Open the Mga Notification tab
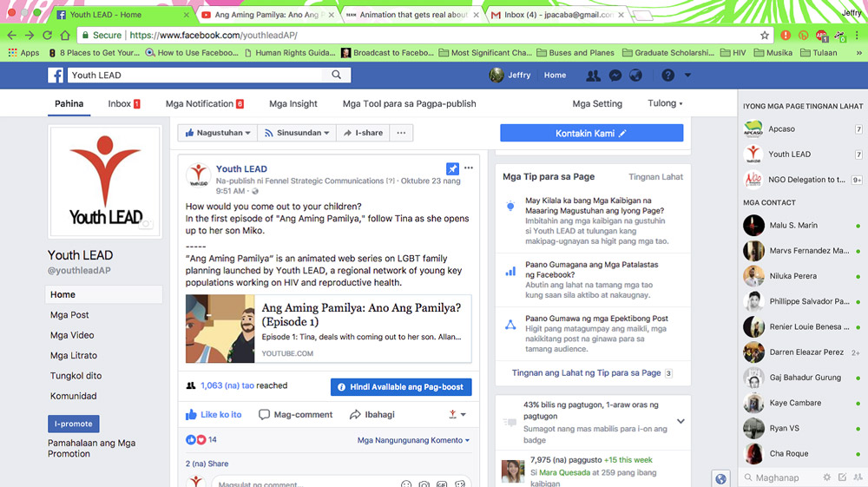This screenshot has height=487, width=868. (205, 103)
